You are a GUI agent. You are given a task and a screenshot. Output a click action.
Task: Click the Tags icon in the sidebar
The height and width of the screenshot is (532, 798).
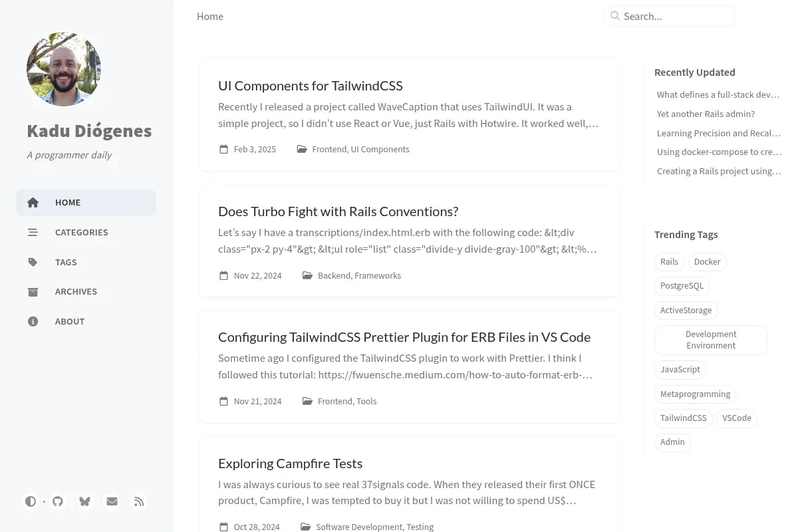pyautogui.click(x=33, y=262)
